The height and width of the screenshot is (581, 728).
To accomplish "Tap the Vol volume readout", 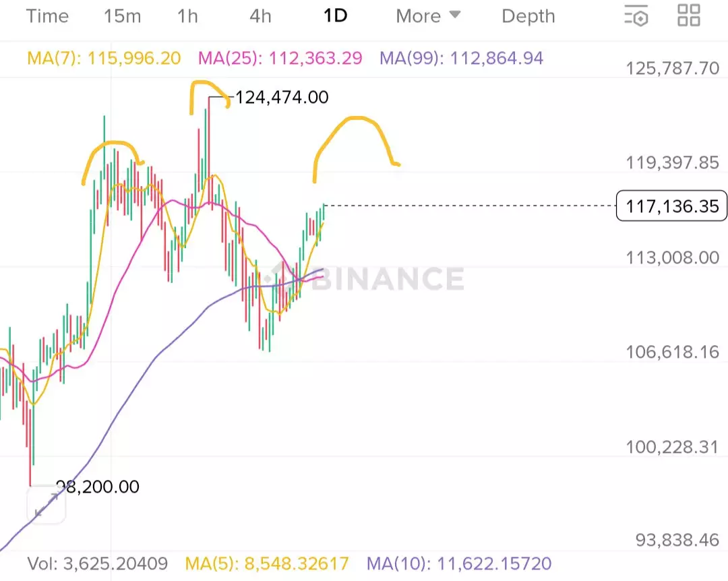I will pos(97,563).
